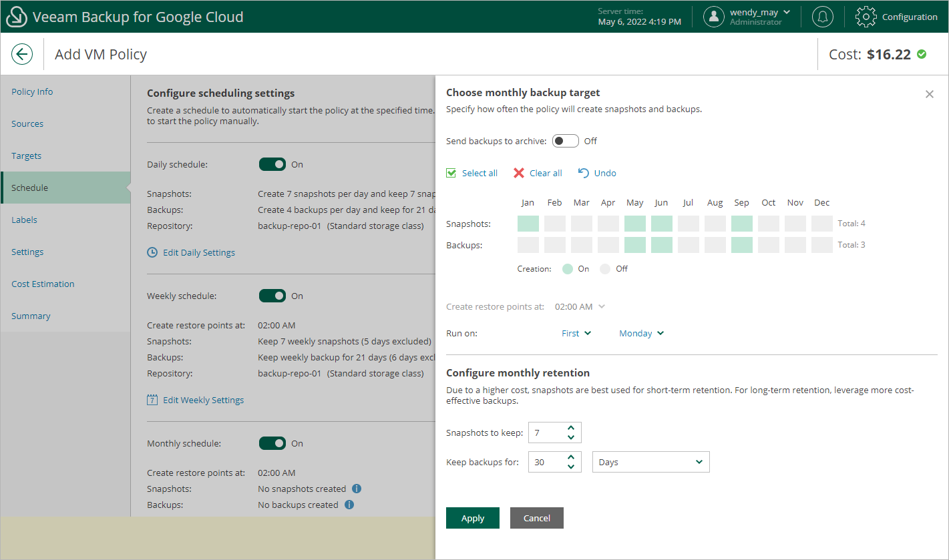Enable December backups cell

[x=822, y=245]
